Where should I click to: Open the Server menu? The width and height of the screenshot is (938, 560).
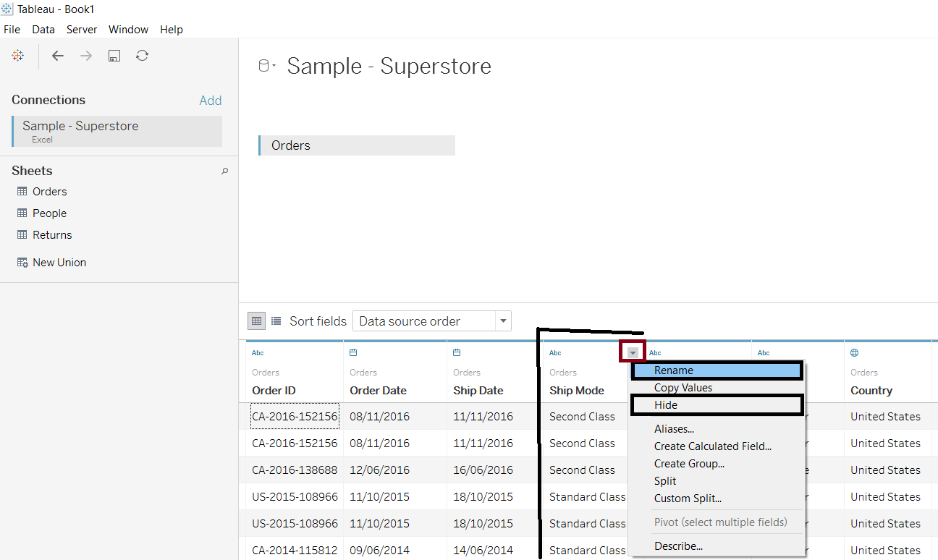pyautogui.click(x=82, y=30)
